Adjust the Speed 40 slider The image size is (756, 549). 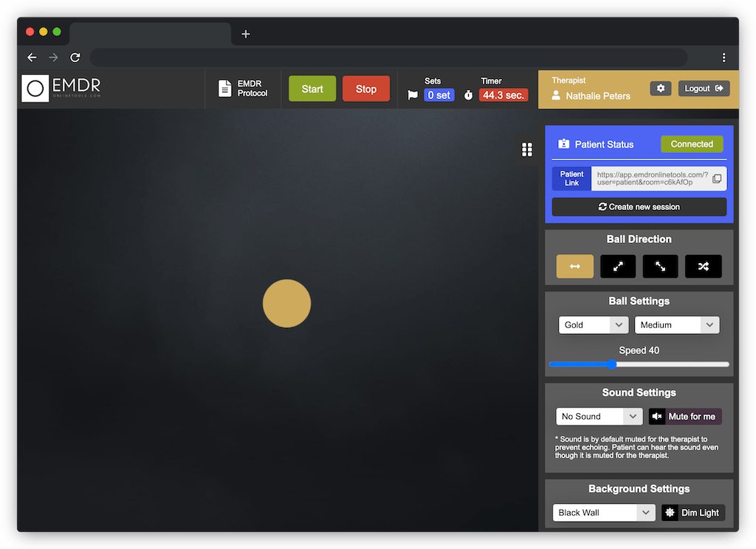tap(612, 364)
